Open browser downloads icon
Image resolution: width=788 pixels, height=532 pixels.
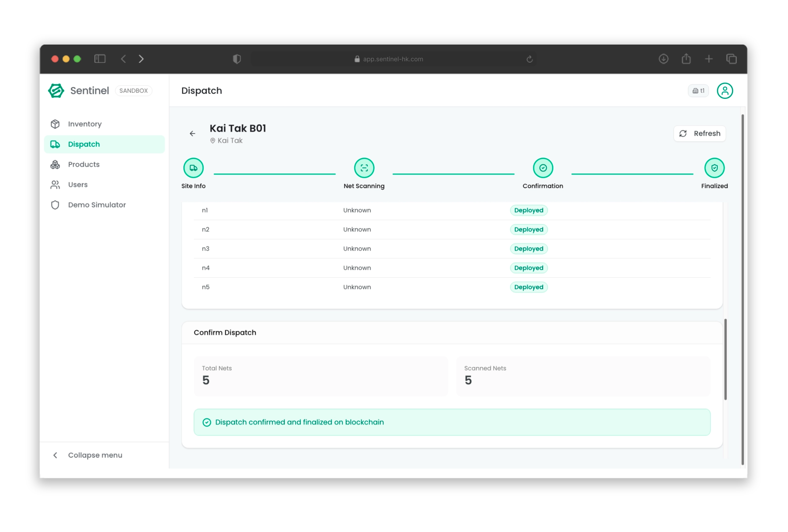tap(663, 59)
